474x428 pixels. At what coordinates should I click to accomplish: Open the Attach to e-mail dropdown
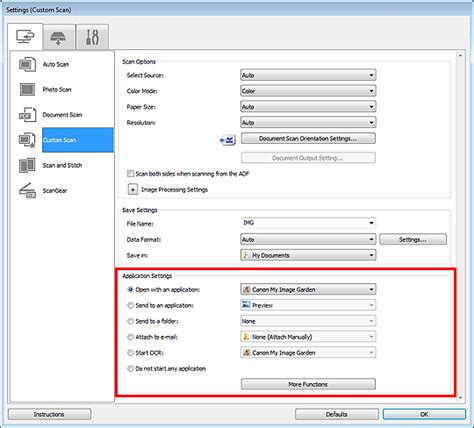308,337
